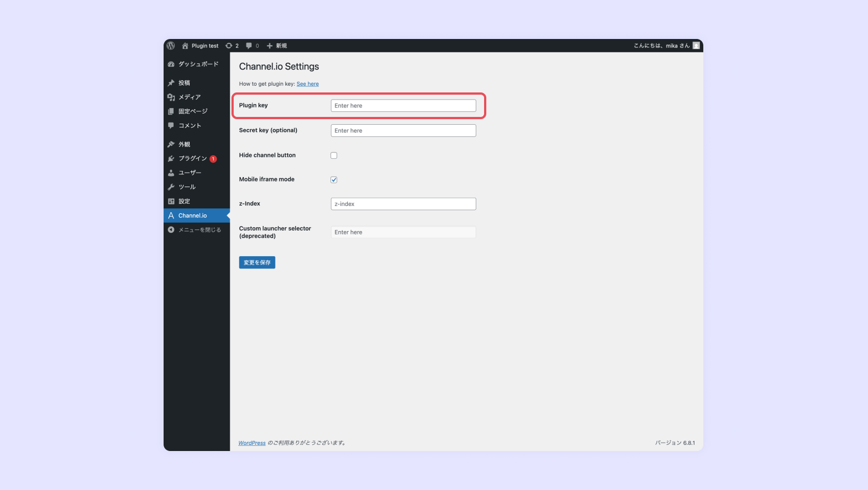This screenshot has width=868, height=490.
Task: Click the mika user avatar icon
Action: pos(696,46)
